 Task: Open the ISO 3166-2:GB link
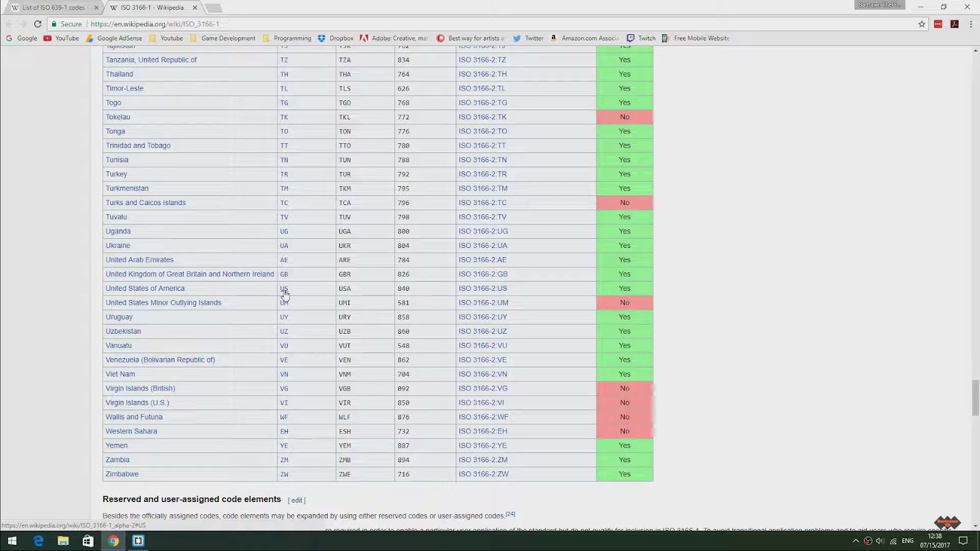point(483,274)
